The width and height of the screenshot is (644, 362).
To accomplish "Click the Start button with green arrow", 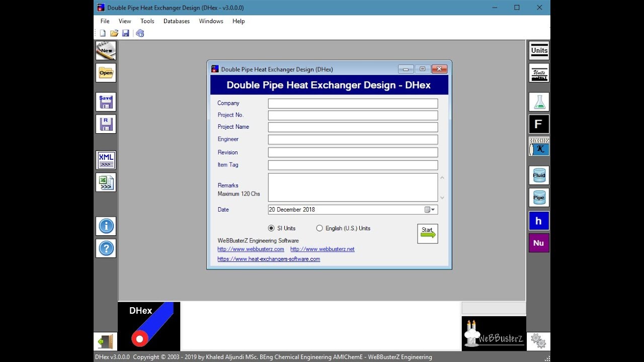I will click(428, 234).
